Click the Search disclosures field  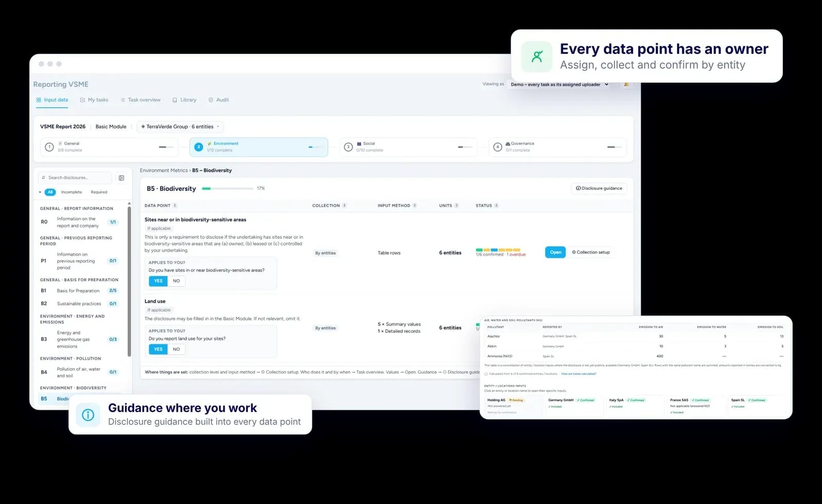click(76, 178)
